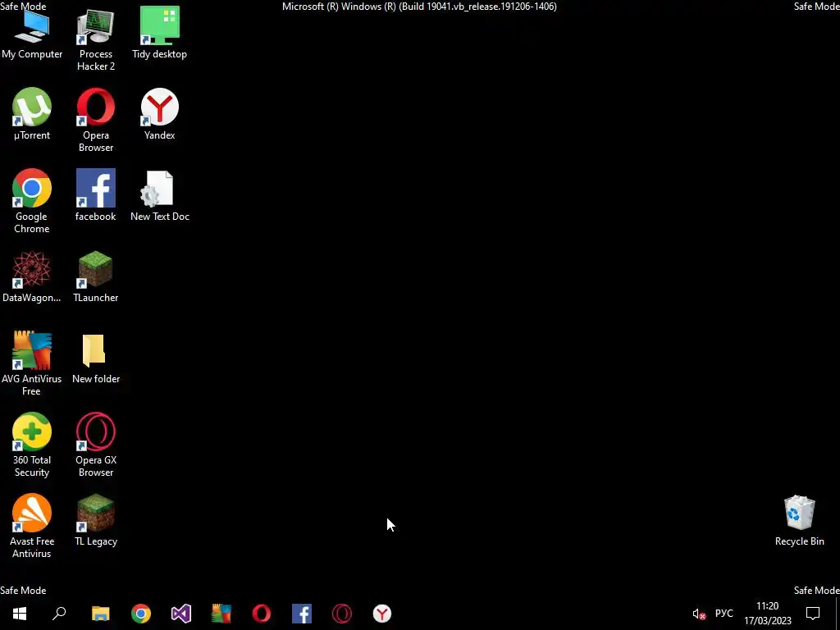Open File Explorer from the taskbar
Viewport: 840px width, 630px height.
pyautogui.click(x=101, y=614)
